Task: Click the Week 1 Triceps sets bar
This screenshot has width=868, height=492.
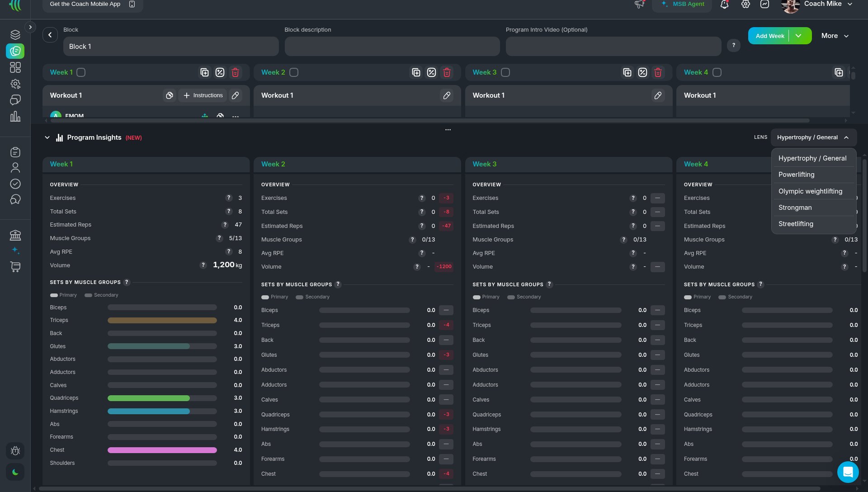Action: [x=162, y=320]
